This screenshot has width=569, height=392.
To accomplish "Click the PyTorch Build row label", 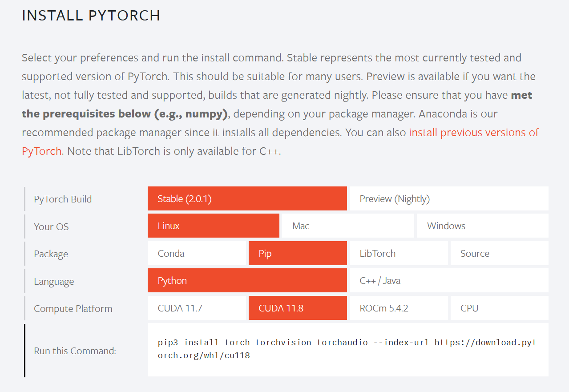I will point(63,199).
